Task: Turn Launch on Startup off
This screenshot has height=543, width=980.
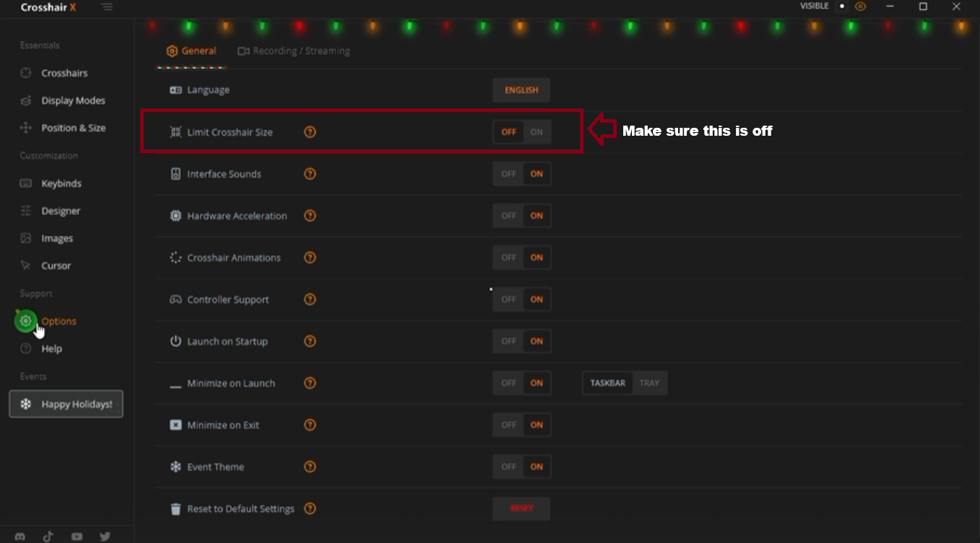Action: [508, 342]
